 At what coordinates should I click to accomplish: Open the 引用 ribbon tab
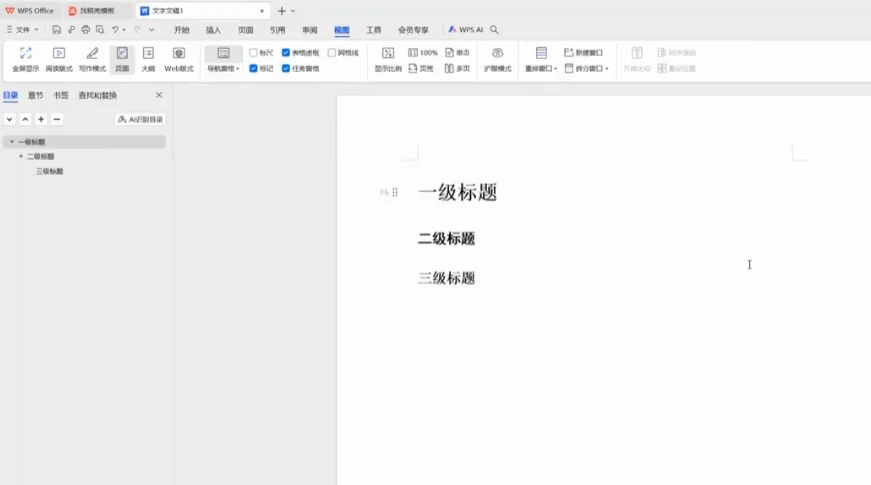[277, 30]
